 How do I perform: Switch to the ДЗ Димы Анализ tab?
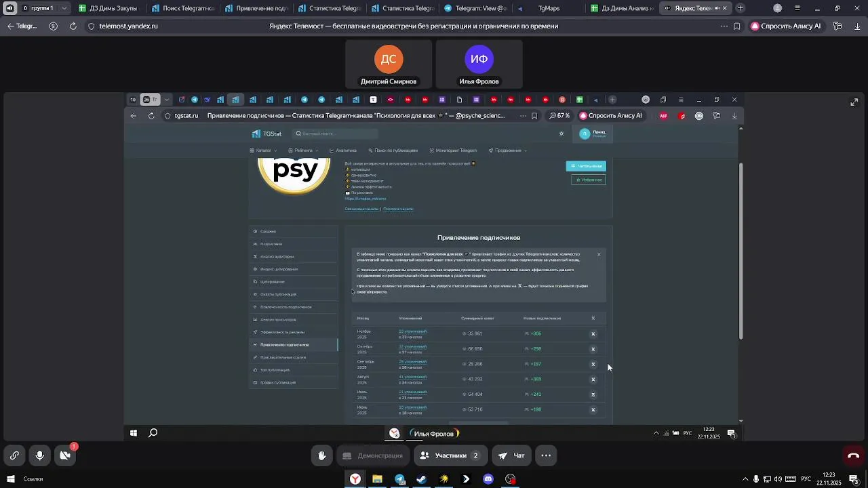pos(622,8)
